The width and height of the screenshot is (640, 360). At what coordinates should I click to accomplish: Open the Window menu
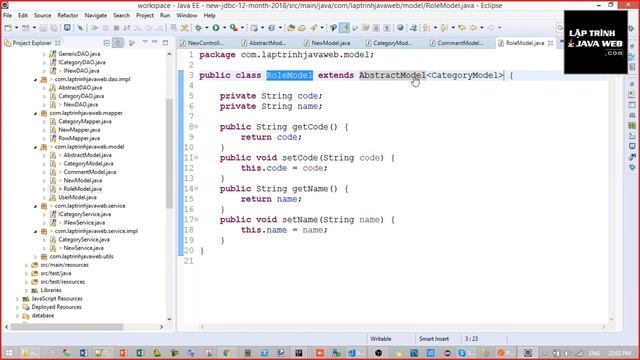click(x=187, y=16)
